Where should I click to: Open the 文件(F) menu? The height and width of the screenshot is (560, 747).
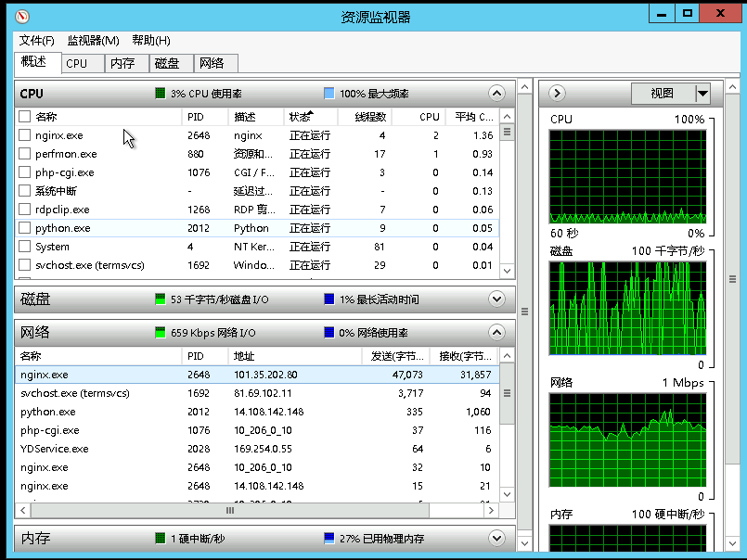tap(37, 41)
